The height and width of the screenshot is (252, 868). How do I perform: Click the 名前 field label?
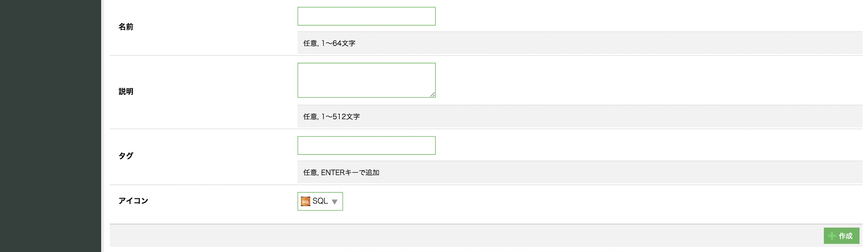[x=126, y=27]
